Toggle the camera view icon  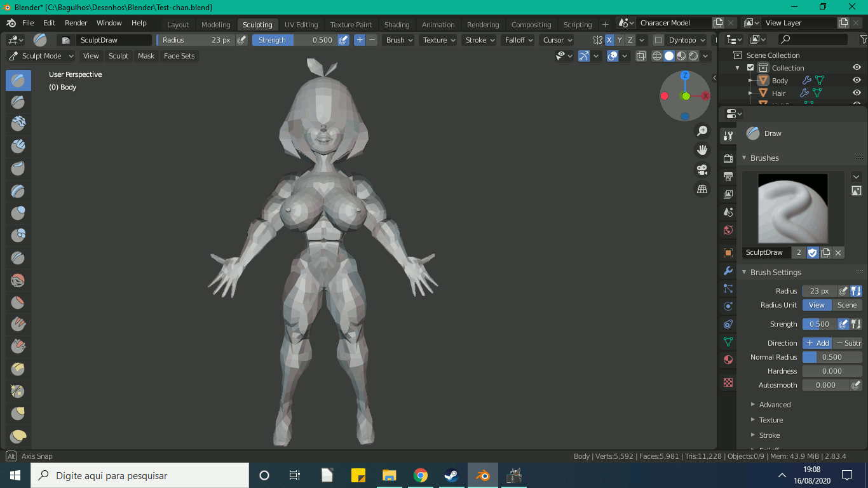[x=702, y=170]
